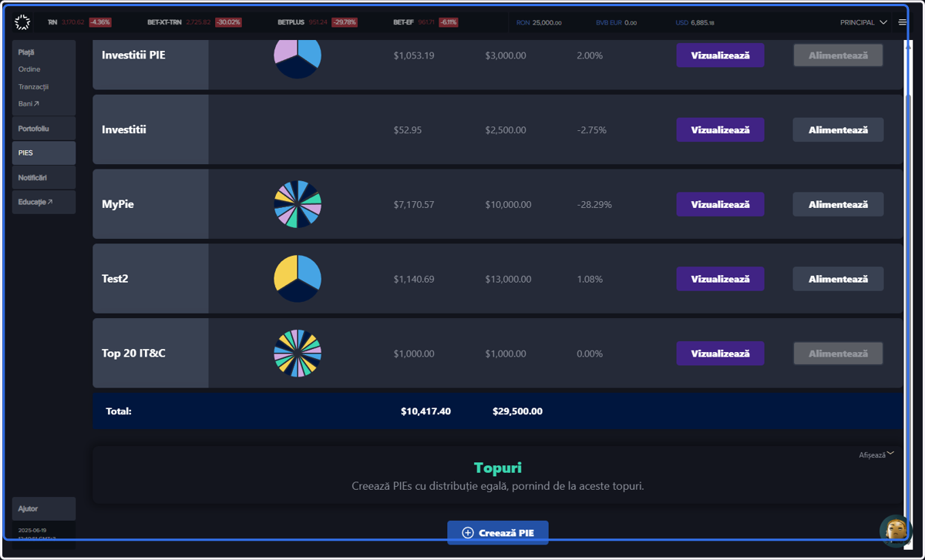Open the chat assistant avatar icon
Screen dimensions: 925x560
(x=896, y=531)
